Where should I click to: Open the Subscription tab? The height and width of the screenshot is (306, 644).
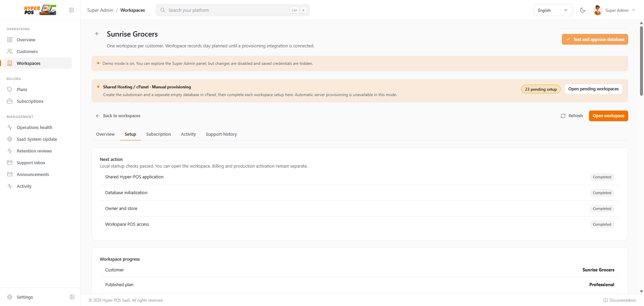pos(159,134)
